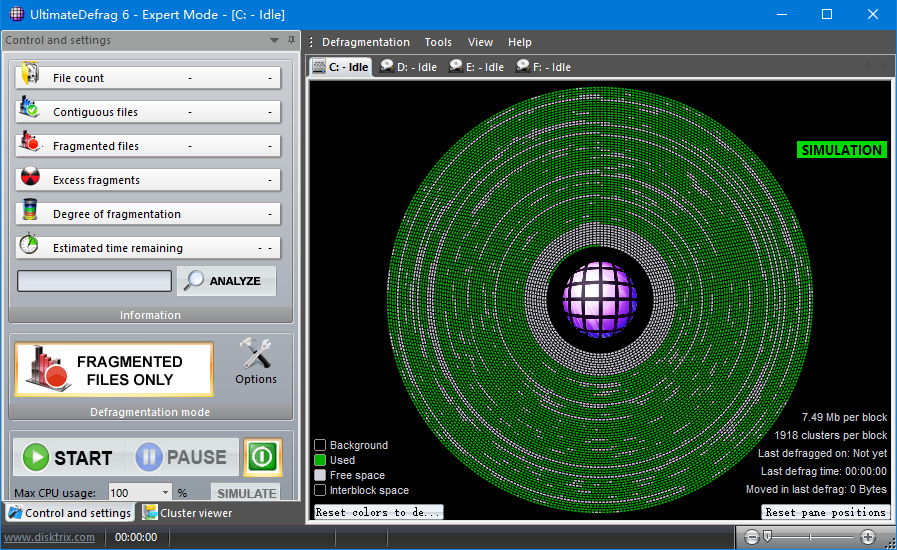Viewport: 897px width, 550px height.
Task: Click the File count folder icon
Action: click(x=30, y=76)
